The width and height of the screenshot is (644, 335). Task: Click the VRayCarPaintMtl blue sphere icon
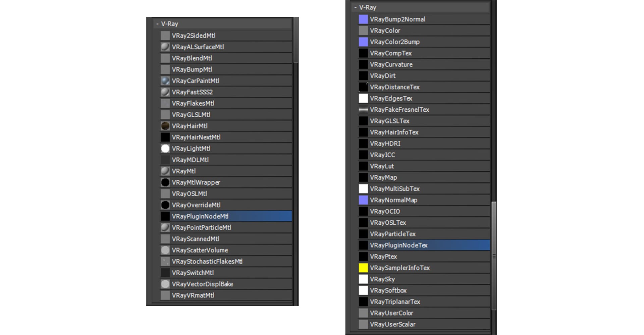point(165,81)
